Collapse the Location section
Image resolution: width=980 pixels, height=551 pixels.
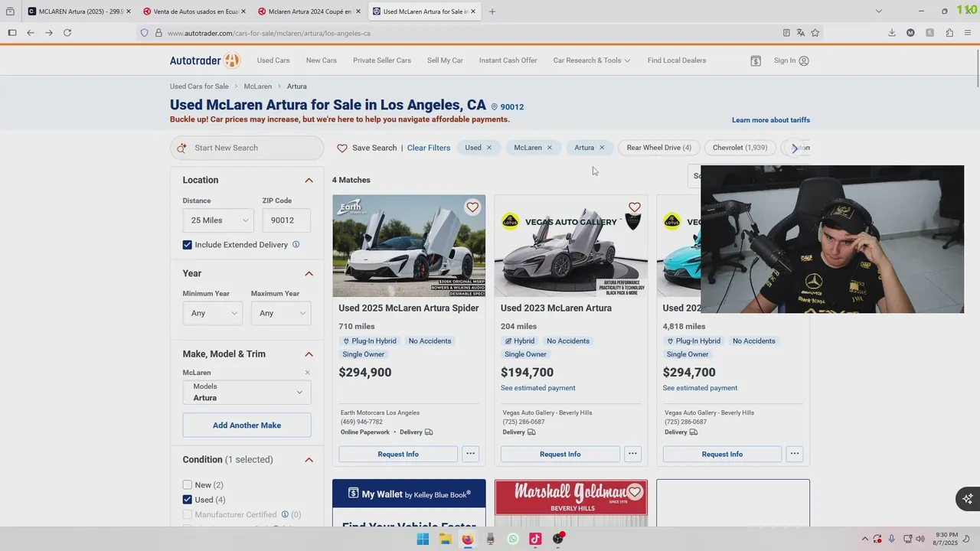(309, 181)
